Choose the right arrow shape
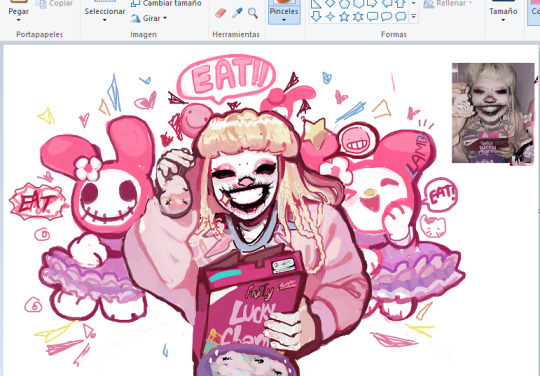The width and height of the screenshot is (540, 376). click(x=372, y=3)
